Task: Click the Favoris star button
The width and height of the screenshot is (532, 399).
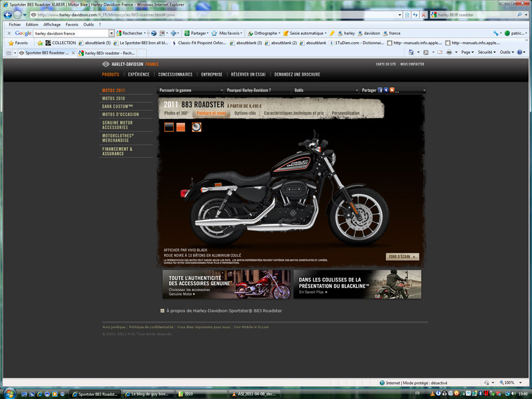Action: tap(18, 43)
